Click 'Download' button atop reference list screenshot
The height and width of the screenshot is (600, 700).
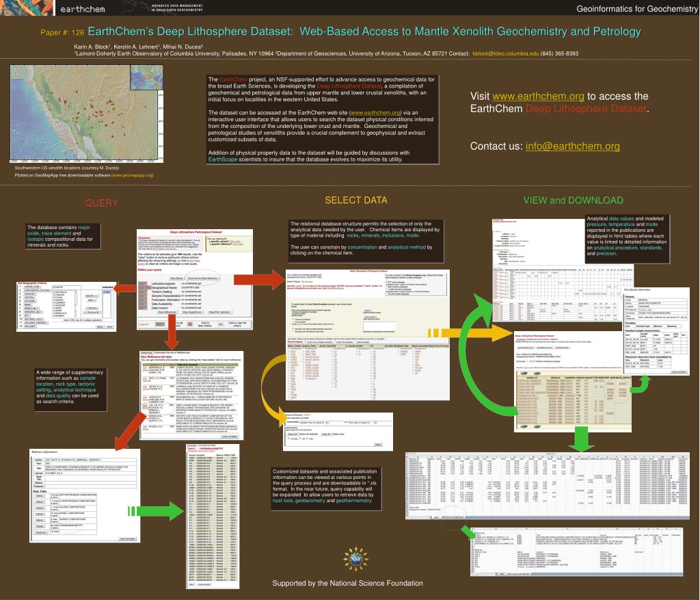(x=146, y=353)
